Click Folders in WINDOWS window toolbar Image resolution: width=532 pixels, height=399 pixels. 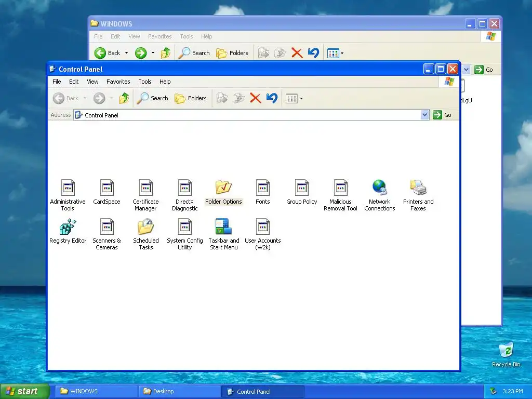(232, 53)
